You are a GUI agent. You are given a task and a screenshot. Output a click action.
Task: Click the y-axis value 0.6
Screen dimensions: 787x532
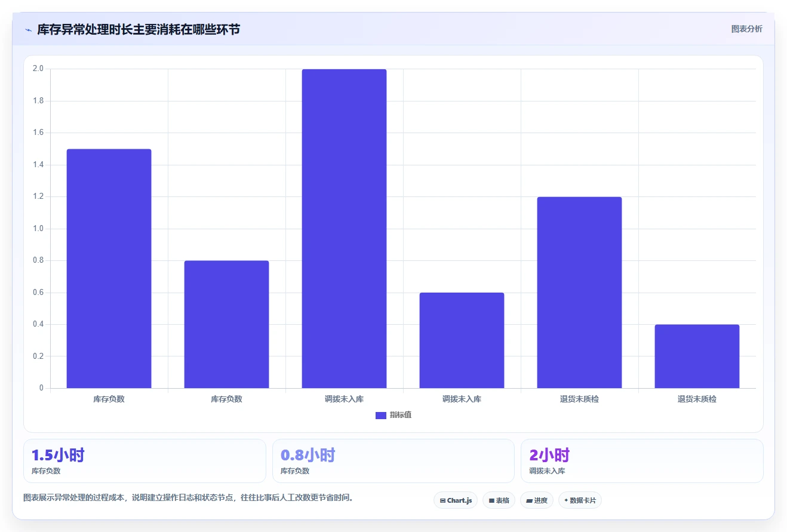(38, 293)
